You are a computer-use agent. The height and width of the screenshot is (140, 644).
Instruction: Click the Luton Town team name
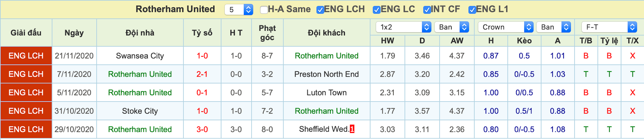tap(326, 93)
